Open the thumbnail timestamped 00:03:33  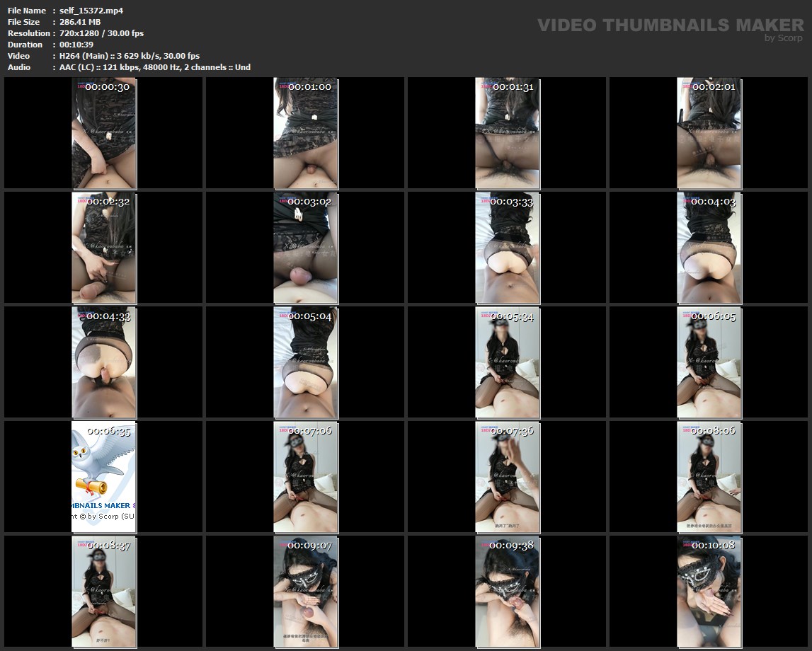pyautogui.click(x=507, y=248)
